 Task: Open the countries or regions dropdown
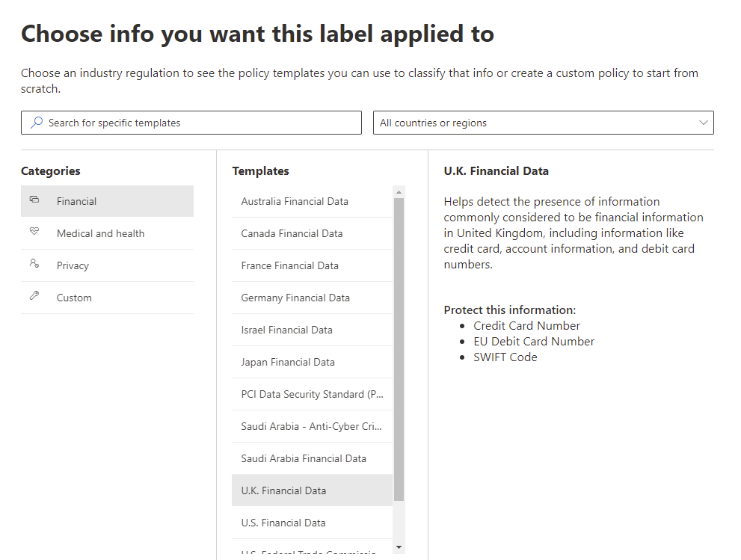click(543, 123)
